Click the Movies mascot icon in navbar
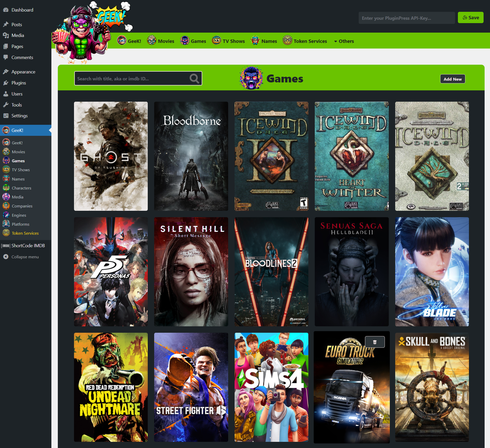The width and height of the screenshot is (490, 448). point(152,41)
